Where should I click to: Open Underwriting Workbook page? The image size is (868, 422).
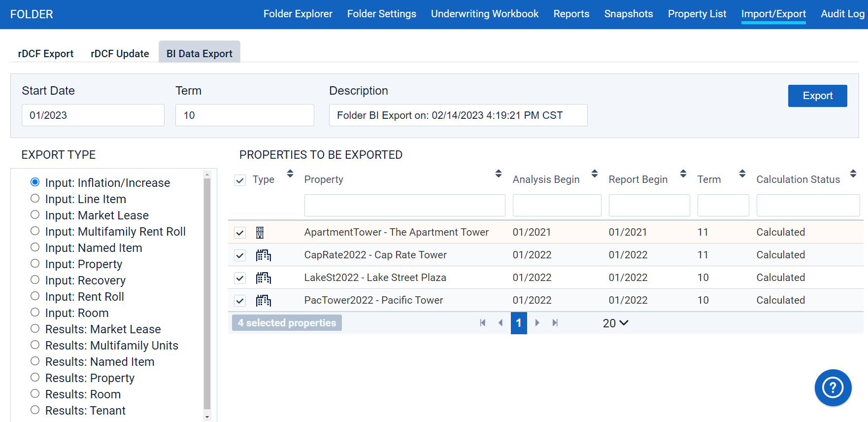tap(485, 14)
